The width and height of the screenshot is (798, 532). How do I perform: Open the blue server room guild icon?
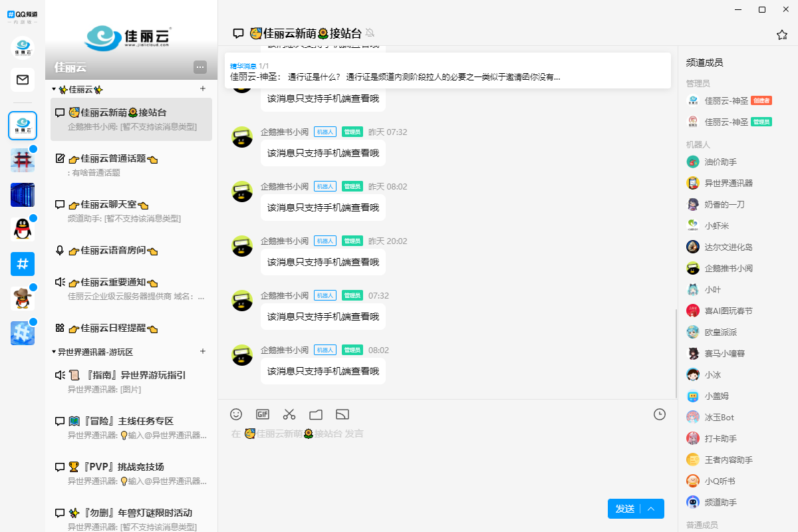pos(23,195)
